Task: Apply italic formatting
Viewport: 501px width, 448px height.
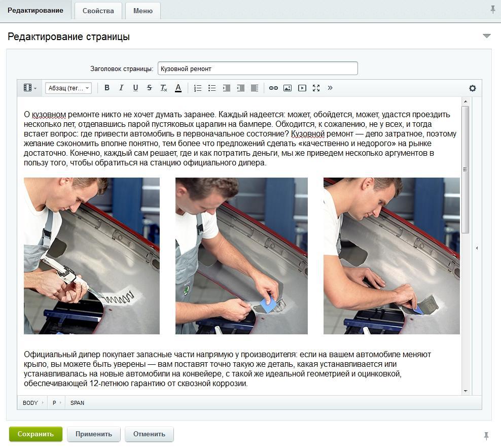Action: point(121,88)
